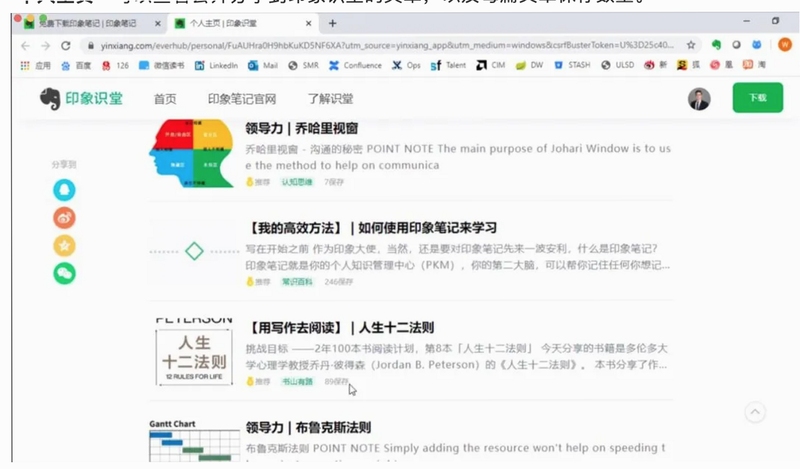Open the DW bookmark
This screenshot has height=469, width=800.
point(530,65)
